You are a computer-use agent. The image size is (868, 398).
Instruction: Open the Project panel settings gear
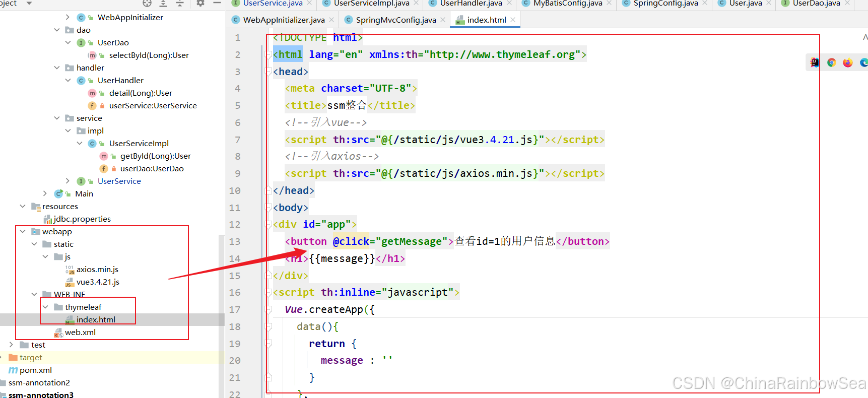pyautogui.click(x=201, y=3)
